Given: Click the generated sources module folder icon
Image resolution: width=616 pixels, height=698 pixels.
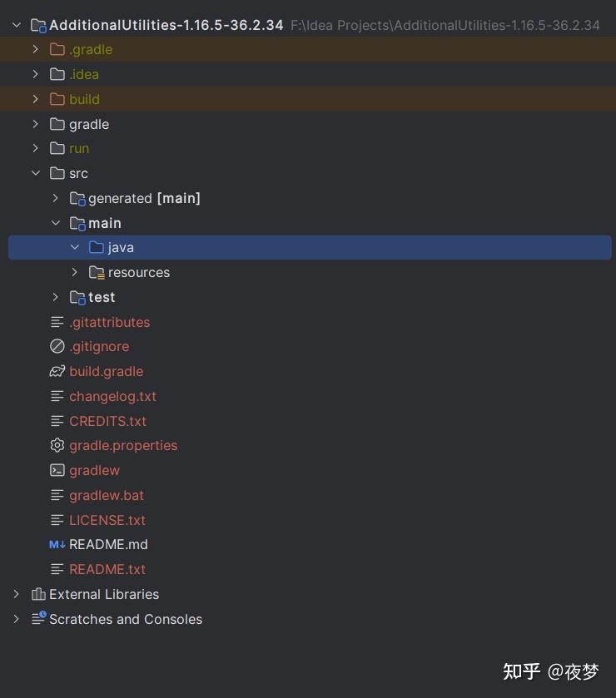Looking at the screenshot, I should pos(77,198).
